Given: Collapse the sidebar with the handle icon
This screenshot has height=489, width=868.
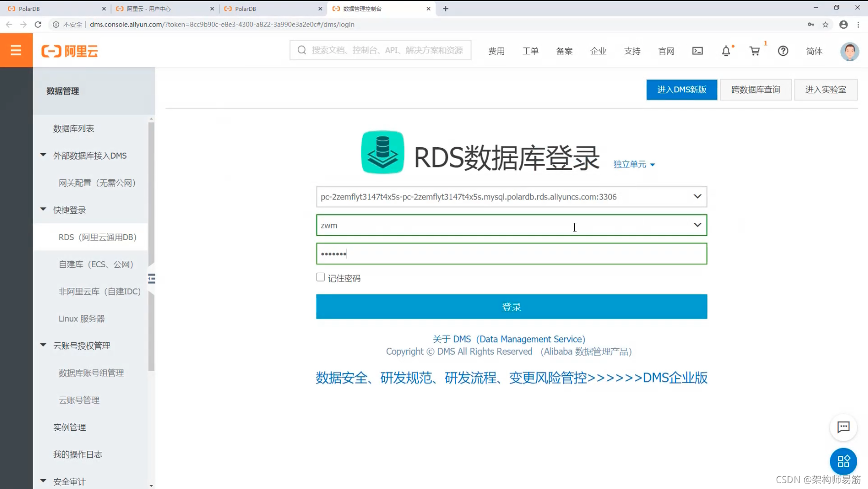Looking at the screenshot, I should point(152,279).
